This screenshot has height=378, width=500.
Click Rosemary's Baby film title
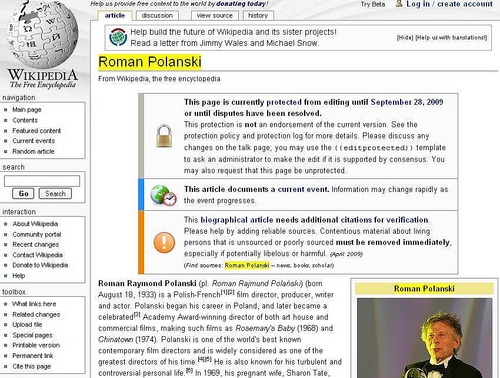click(x=265, y=328)
